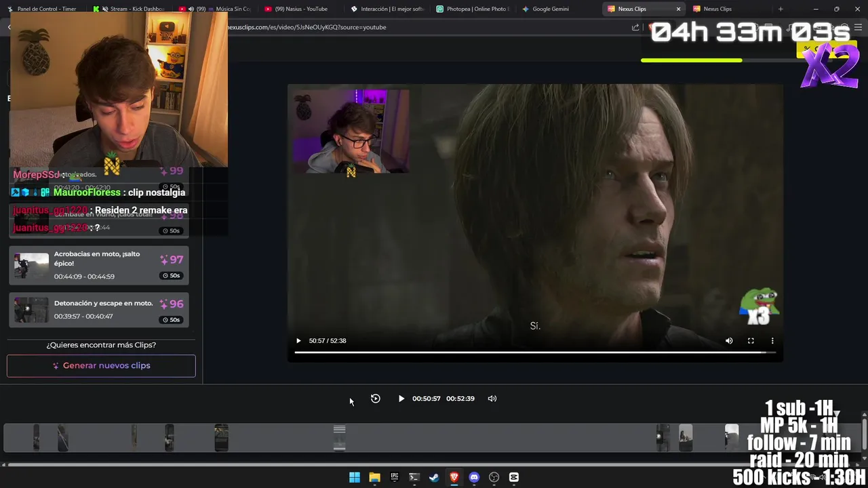Click the 00:39:57 - 00:40:47 timestamp text
Viewport: 868px width, 488px height.
click(83, 317)
